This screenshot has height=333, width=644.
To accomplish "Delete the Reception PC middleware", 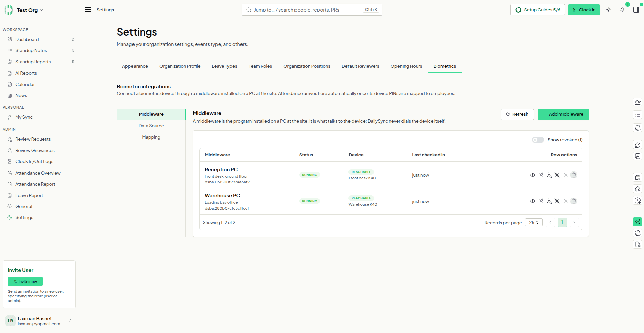I will 574,175.
